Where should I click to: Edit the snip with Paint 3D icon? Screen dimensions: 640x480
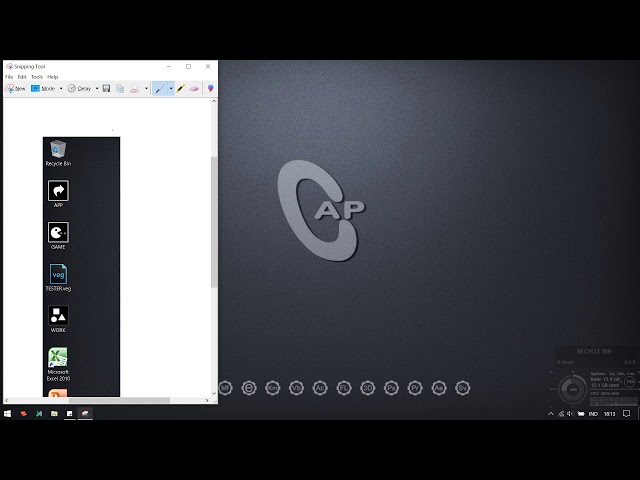pos(211,89)
